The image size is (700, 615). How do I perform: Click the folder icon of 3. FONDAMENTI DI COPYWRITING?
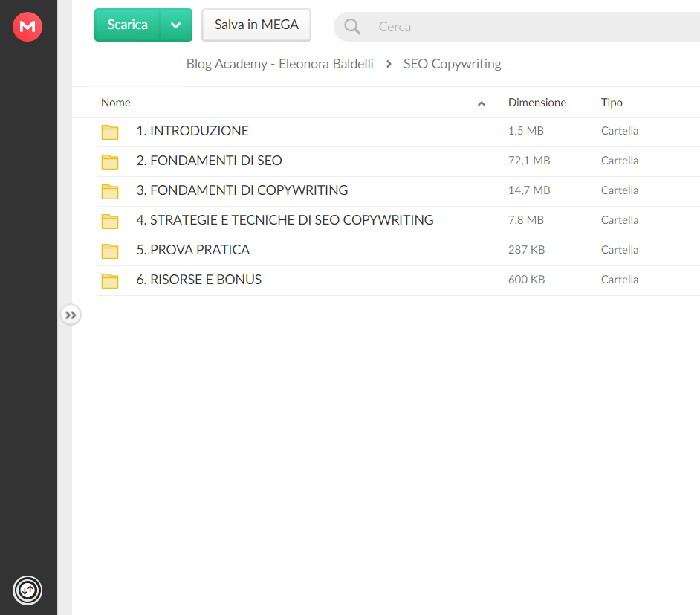click(x=110, y=191)
